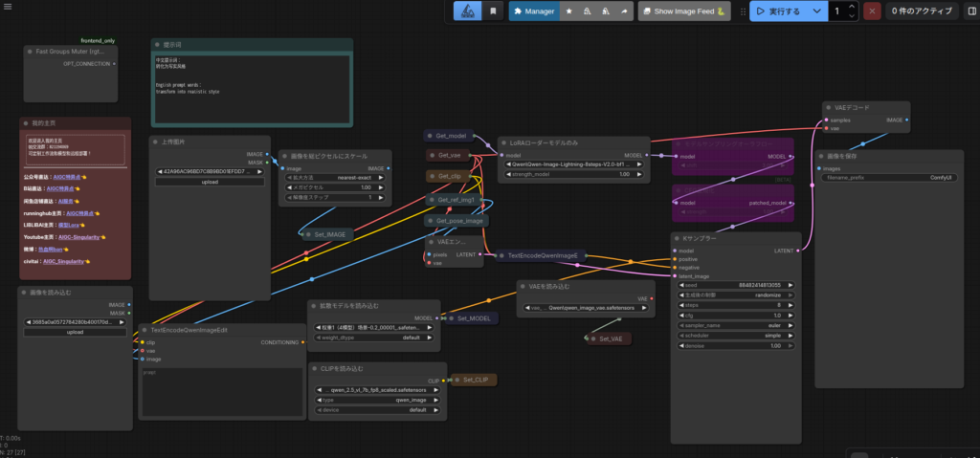The width and height of the screenshot is (980, 458).
Task: Click the bookmark icon in top toolbar
Action: 493,11
